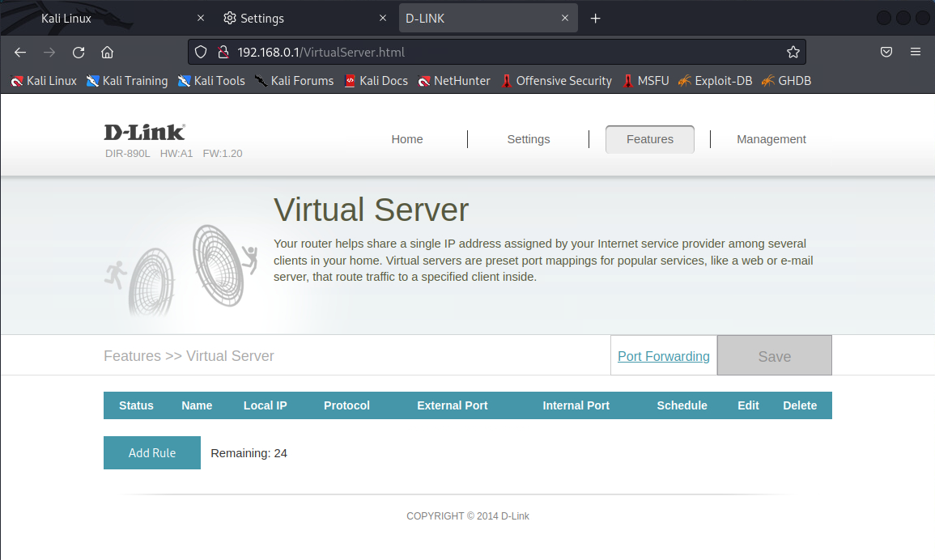Viewport: 935px width, 560px height.
Task: Click the 'DIR-890L' model text
Action: point(128,153)
